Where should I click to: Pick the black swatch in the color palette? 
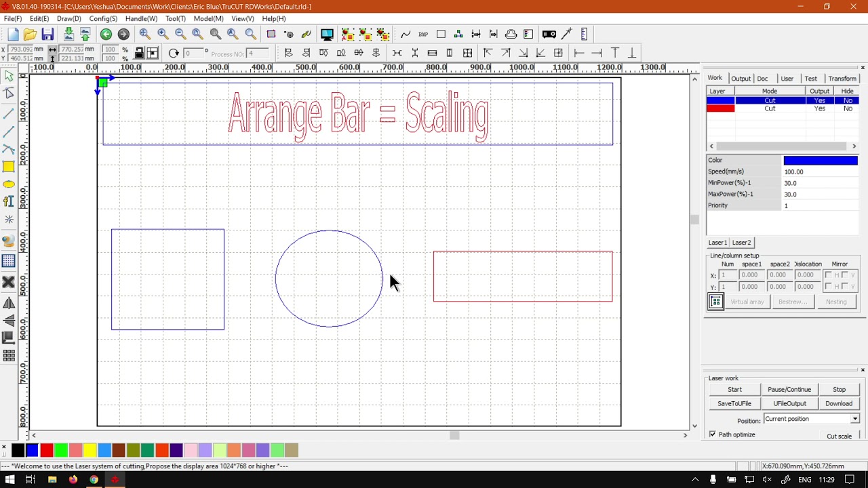[18, 451]
